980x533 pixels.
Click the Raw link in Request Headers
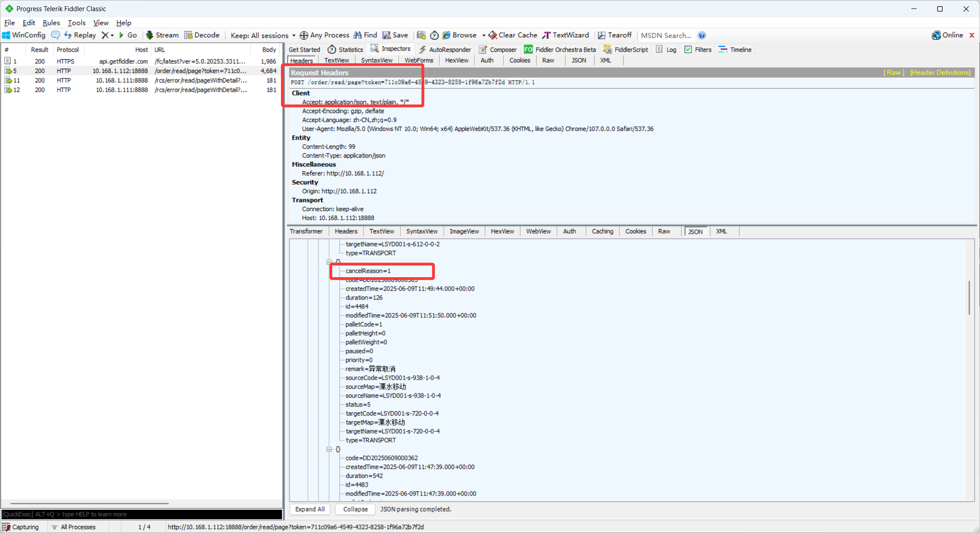893,72
